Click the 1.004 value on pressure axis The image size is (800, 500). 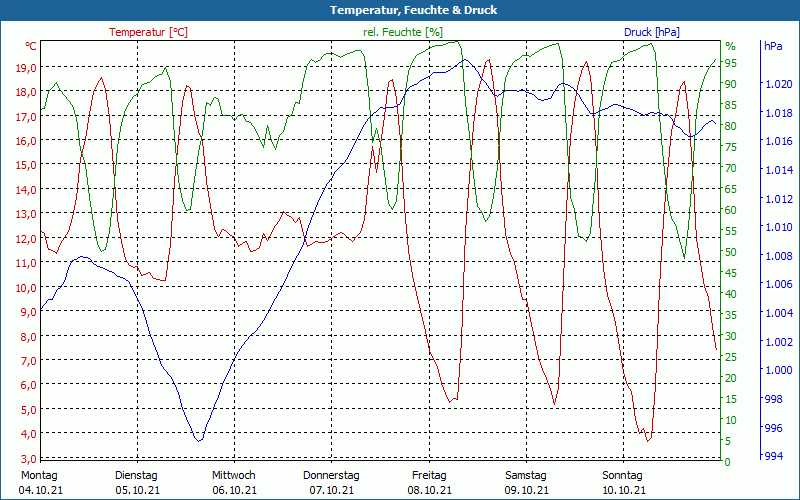(x=779, y=313)
